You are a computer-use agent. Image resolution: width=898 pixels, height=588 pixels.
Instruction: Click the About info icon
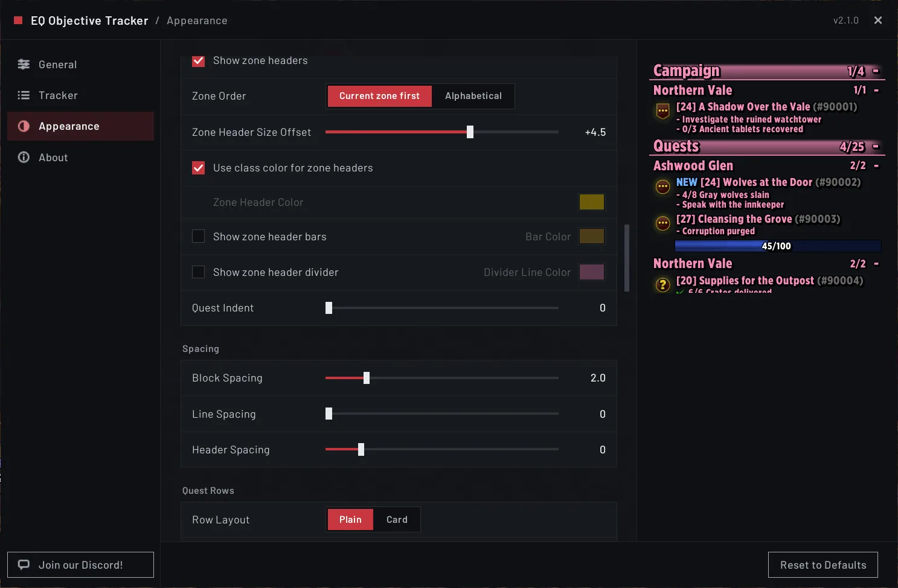click(24, 157)
